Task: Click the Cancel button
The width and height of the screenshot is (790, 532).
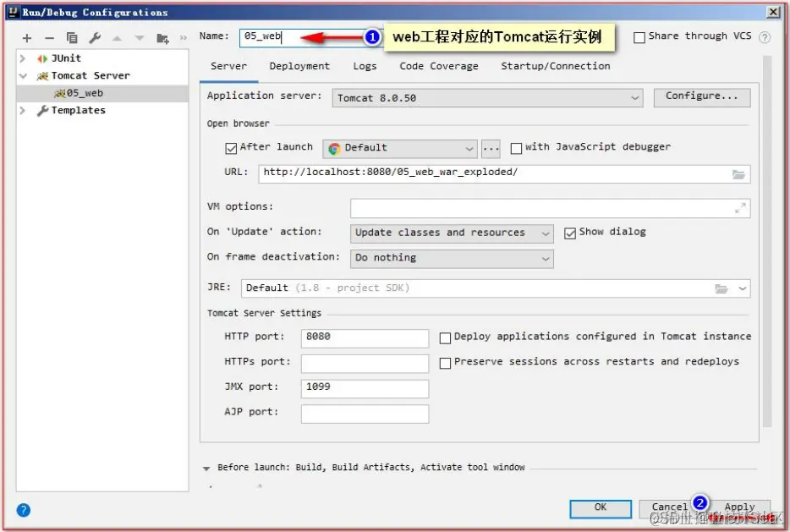Action: (669, 507)
